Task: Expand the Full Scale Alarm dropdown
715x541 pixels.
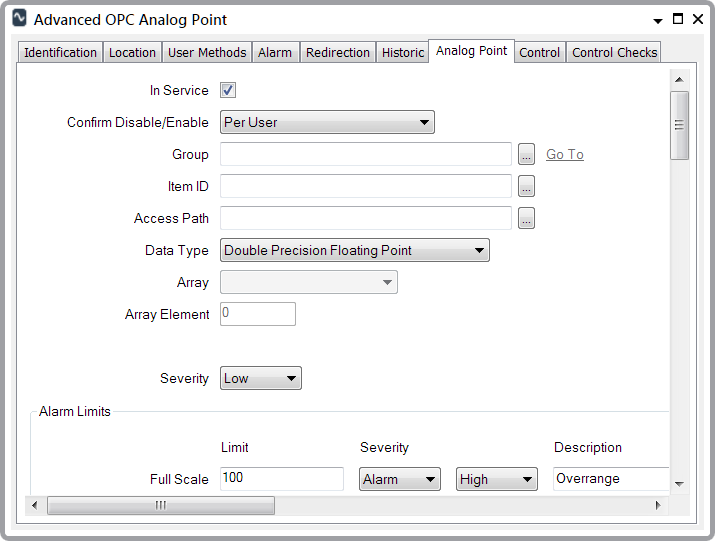Action: click(x=400, y=479)
